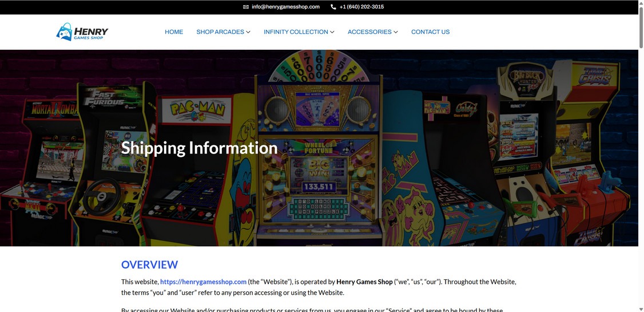Image resolution: width=644 pixels, height=312 pixels.
Task: Open the SHOP ARCADES menu
Action: click(x=220, y=31)
